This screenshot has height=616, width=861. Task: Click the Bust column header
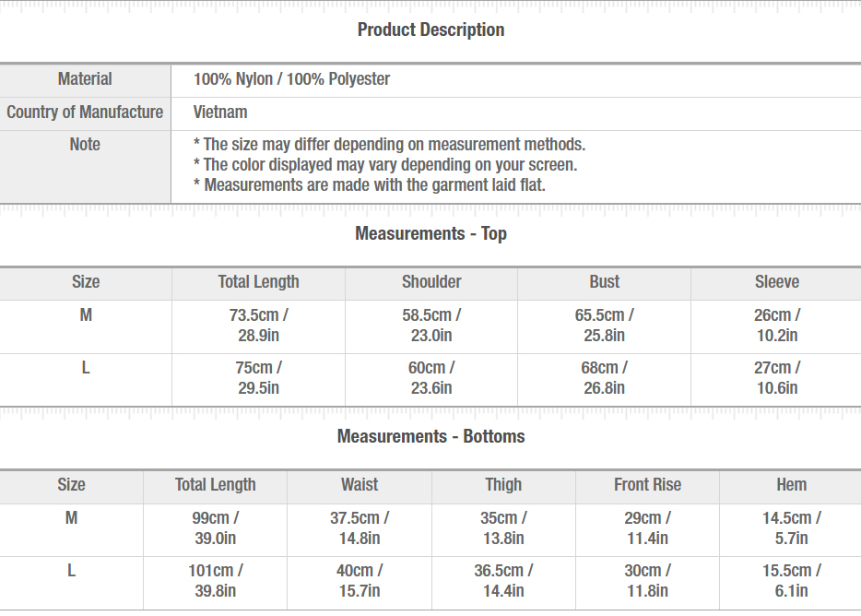tap(604, 282)
